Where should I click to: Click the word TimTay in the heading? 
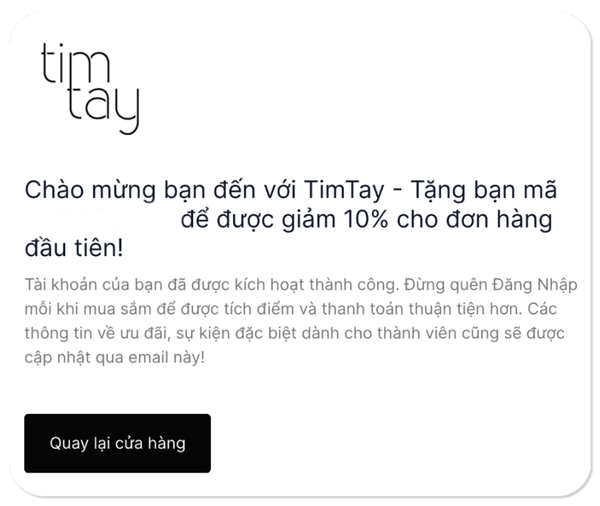pyautogui.click(x=344, y=190)
